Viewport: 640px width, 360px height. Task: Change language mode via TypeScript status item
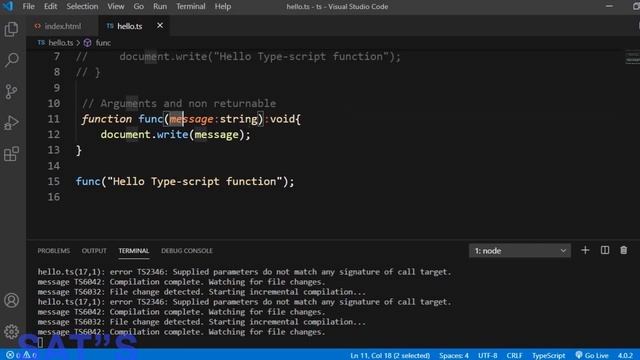click(548, 356)
